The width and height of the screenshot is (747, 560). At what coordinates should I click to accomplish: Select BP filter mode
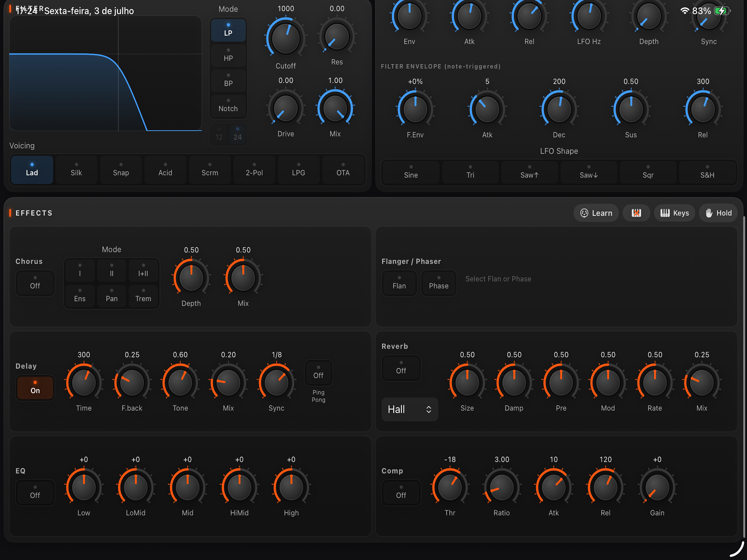coord(228,81)
